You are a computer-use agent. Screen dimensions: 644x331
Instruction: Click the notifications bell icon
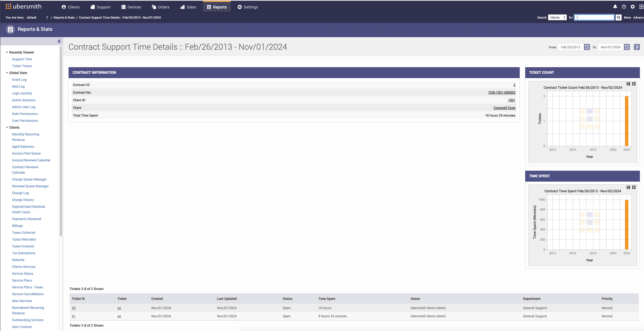pyautogui.click(x=615, y=7)
